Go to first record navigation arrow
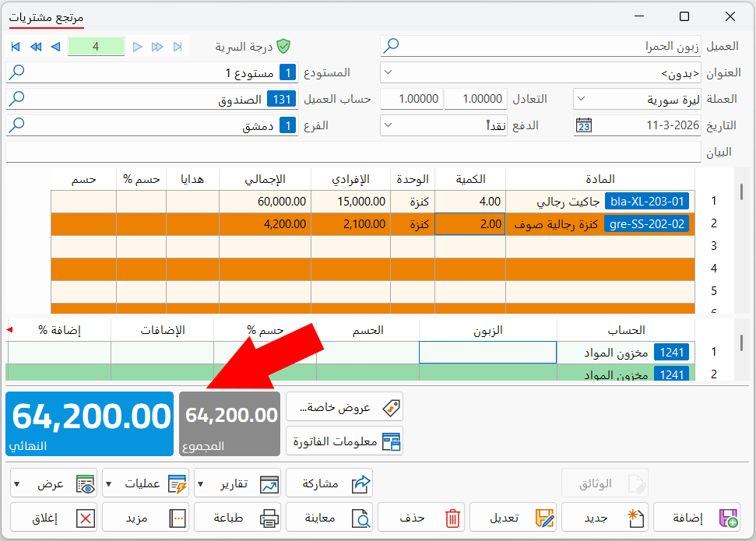 (x=16, y=47)
